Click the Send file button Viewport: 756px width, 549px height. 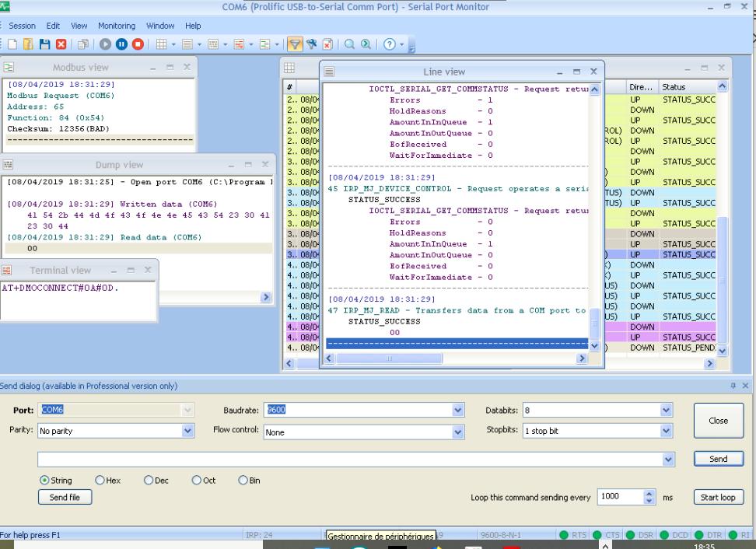tap(65, 498)
